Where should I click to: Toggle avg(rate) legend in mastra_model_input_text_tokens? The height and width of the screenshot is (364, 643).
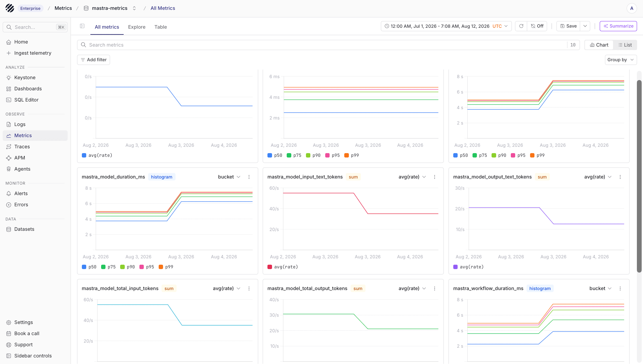point(283,267)
